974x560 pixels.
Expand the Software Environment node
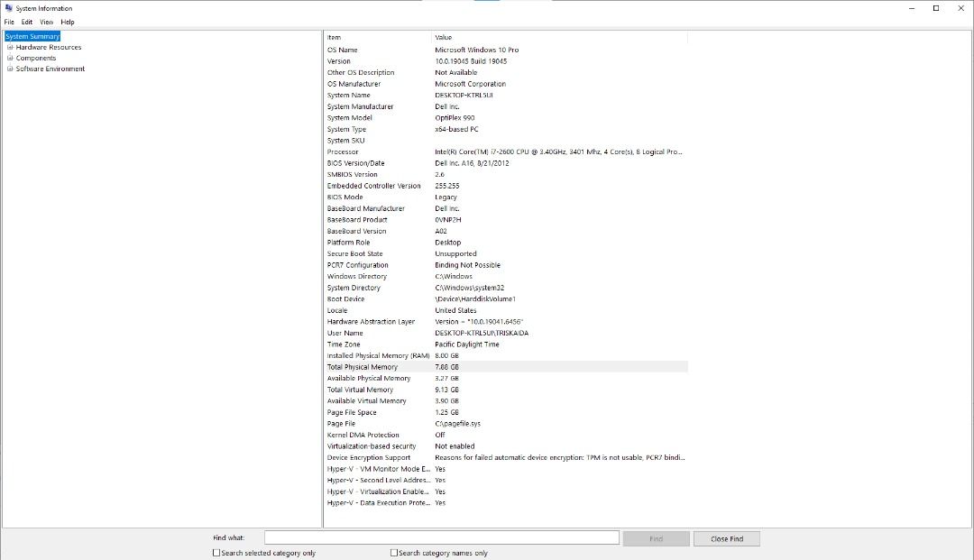pos(10,69)
